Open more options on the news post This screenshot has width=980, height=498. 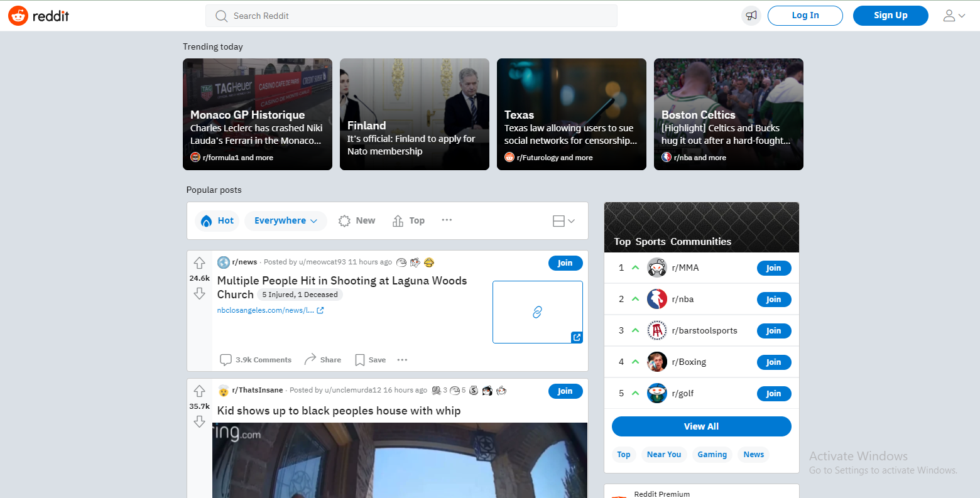pyautogui.click(x=403, y=360)
